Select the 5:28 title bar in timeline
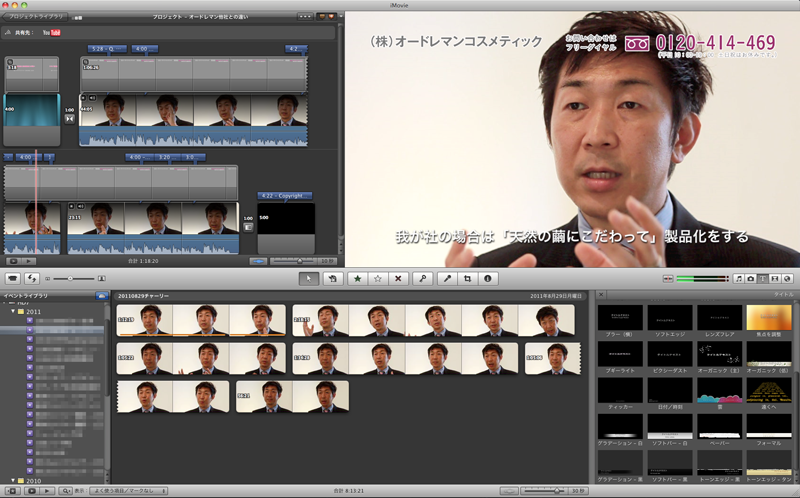Image resolution: width=800 pixels, height=498 pixels. pyautogui.click(x=107, y=49)
